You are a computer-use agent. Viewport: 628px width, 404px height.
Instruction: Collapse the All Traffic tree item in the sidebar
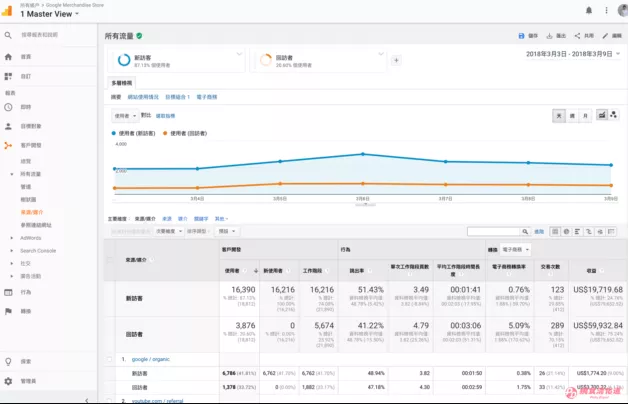(12, 174)
